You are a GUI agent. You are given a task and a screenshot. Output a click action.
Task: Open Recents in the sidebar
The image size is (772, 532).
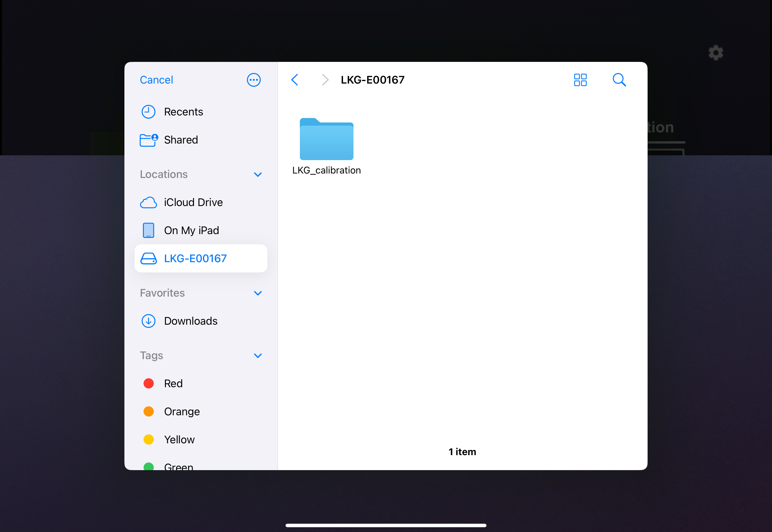coord(183,112)
